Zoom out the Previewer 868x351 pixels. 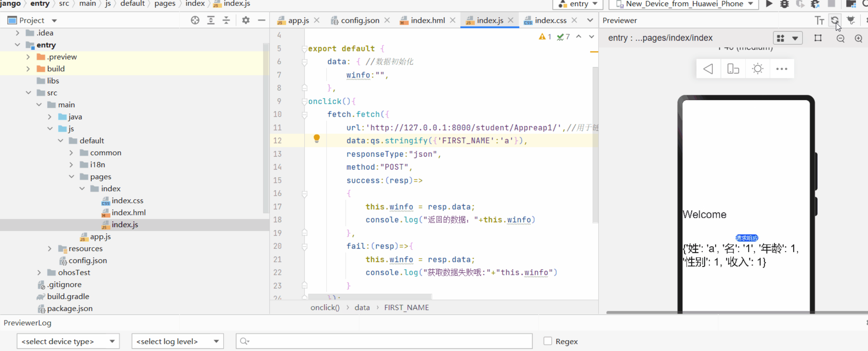[x=840, y=38]
